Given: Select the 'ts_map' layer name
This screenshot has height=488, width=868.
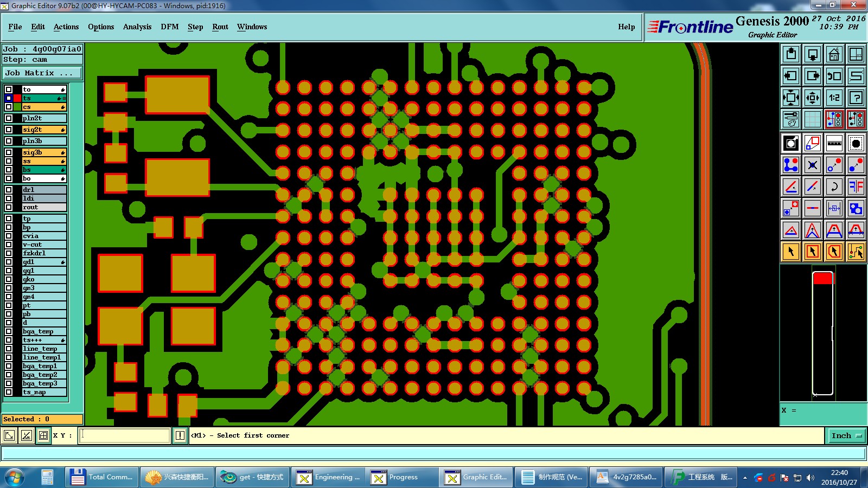Looking at the screenshot, I should (x=44, y=392).
